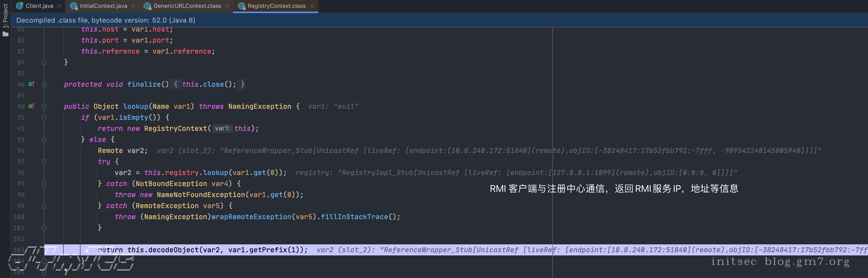The image size is (868, 278).
Task: Close the InitialContext.java tab
Action: pyautogui.click(x=133, y=6)
